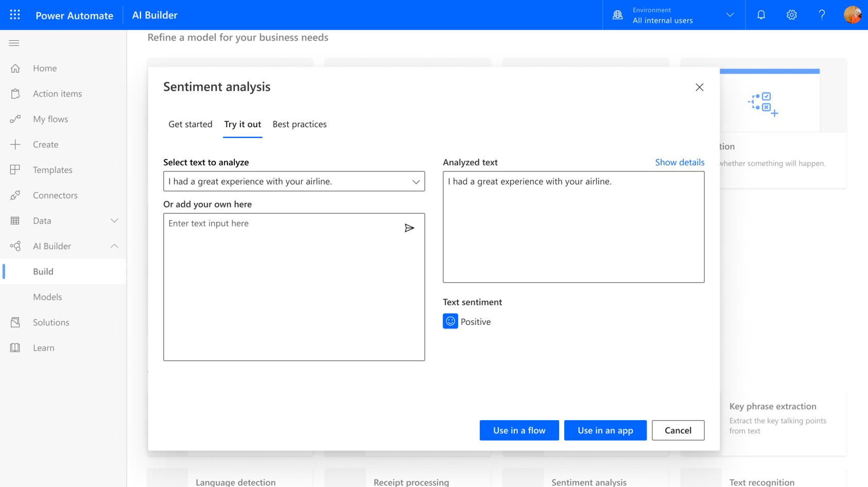Click the Use in an app button
This screenshot has width=868, height=487.
click(x=605, y=430)
